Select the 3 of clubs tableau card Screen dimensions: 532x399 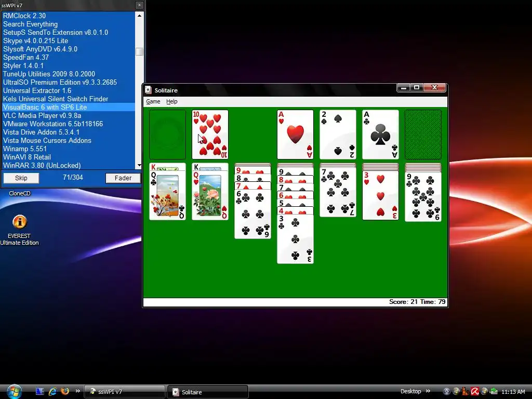[x=295, y=239]
